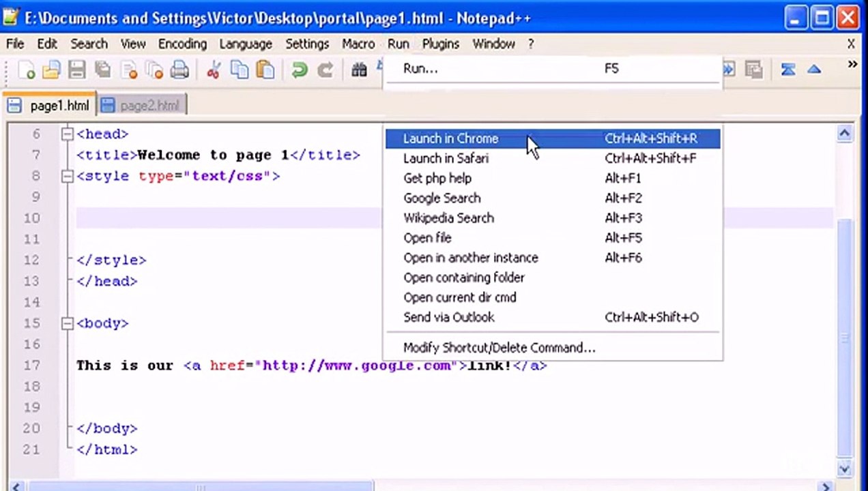Click the horizontal scrollbar right arrow
This screenshot has height=491, width=868.
826,487
